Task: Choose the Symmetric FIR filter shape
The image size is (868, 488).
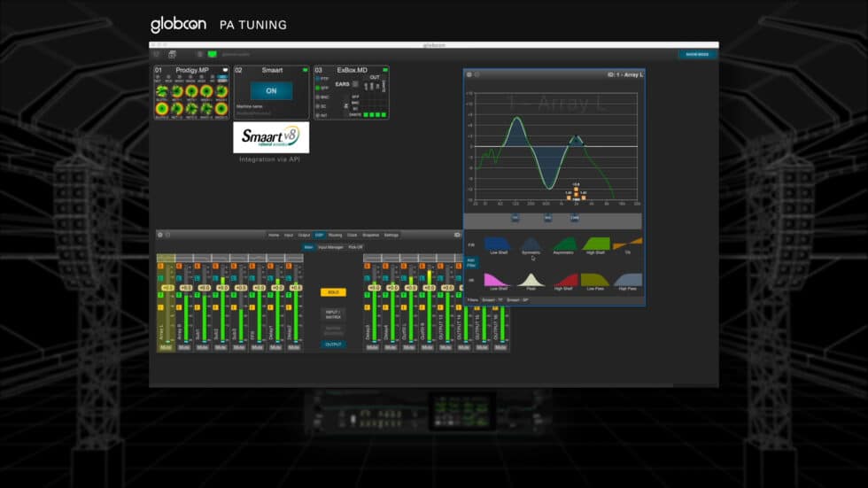Action: coord(531,244)
